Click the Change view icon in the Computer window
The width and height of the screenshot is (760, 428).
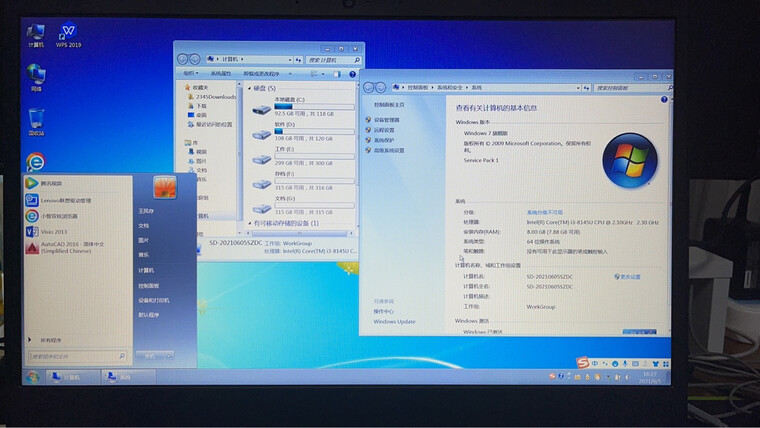(x=314, y=74)
